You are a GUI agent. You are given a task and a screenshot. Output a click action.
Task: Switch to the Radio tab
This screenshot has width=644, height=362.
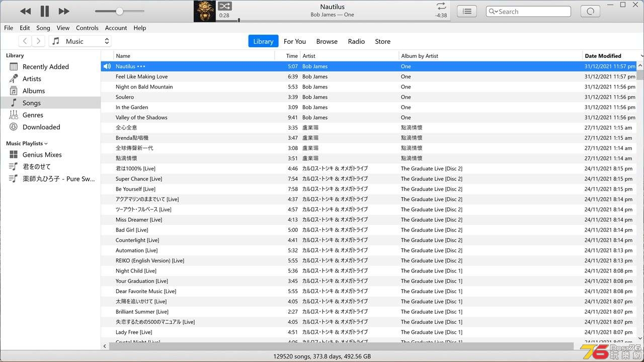pos(356,41)
